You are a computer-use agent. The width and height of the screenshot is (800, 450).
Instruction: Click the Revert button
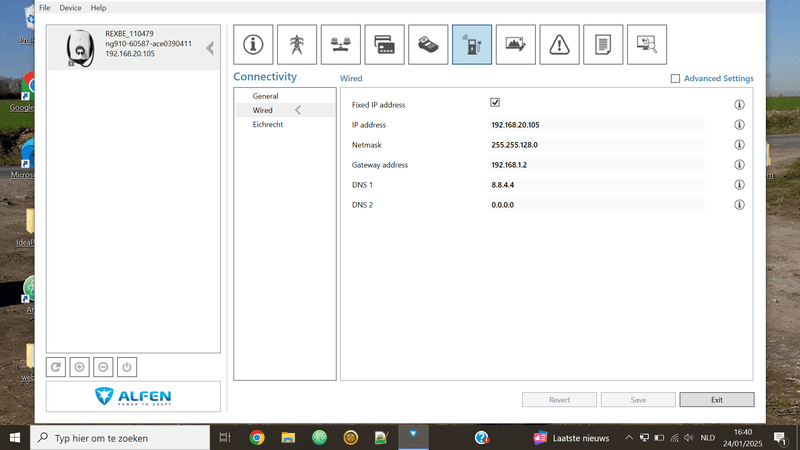click(559, 399)
